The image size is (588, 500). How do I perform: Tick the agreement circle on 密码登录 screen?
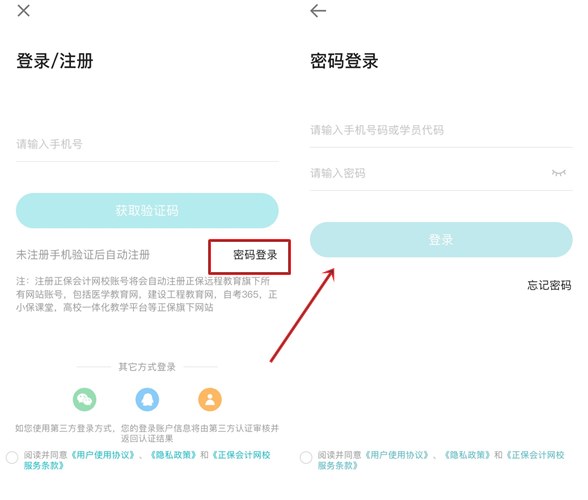[306, 458]
